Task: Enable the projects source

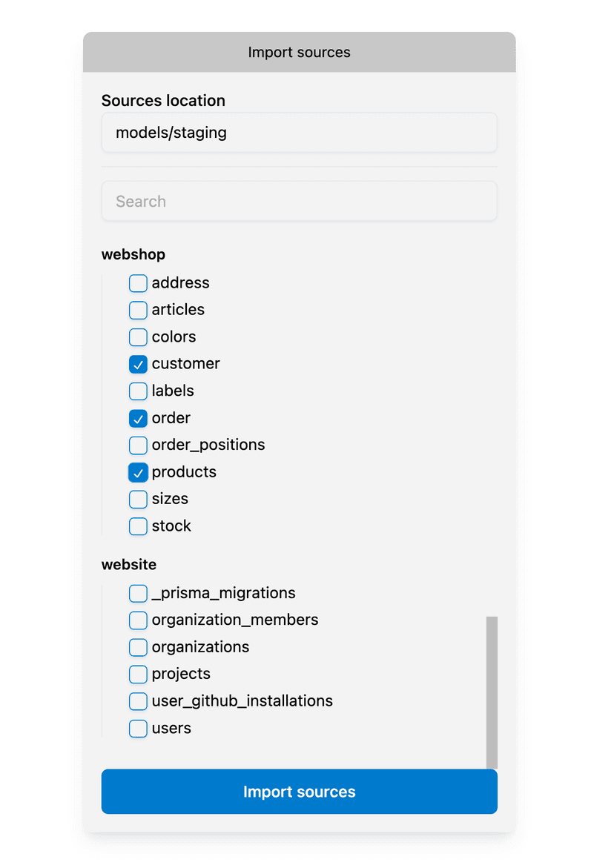Action: pos(138,675)
